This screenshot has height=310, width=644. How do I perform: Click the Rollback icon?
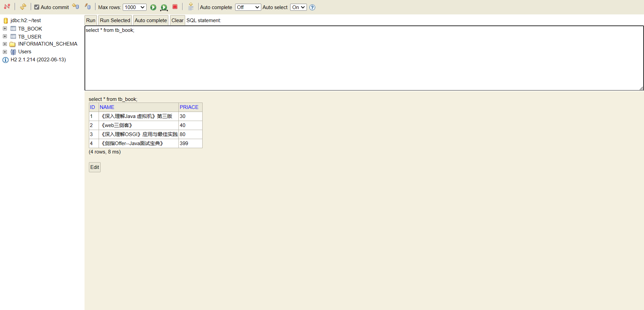click(75, 6)
